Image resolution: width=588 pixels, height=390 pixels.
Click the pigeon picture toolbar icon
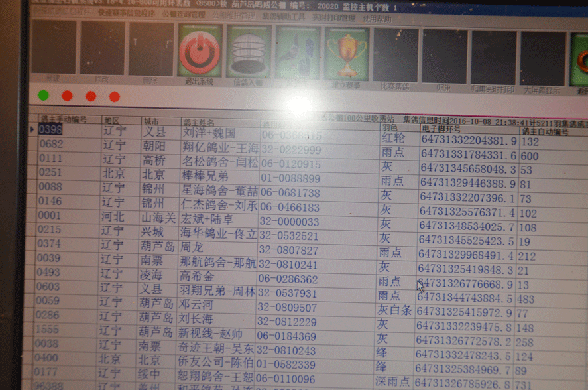pos(298,53)
